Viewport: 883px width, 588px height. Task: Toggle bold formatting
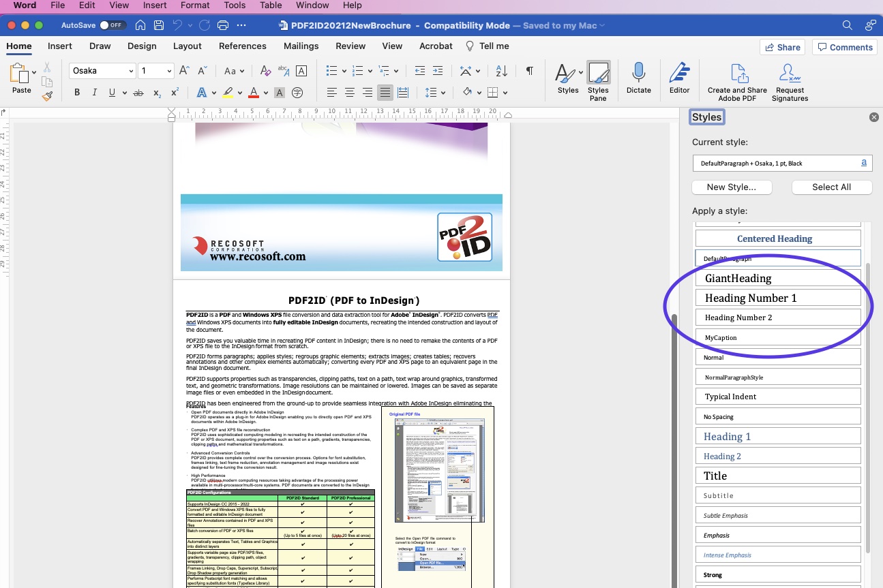(77, 93)
